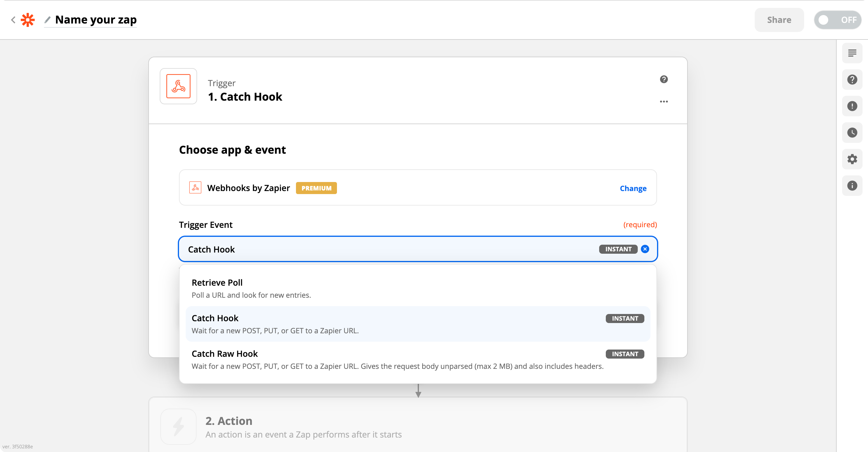Click the '1. Catch Hook' step title

point(245,97)
